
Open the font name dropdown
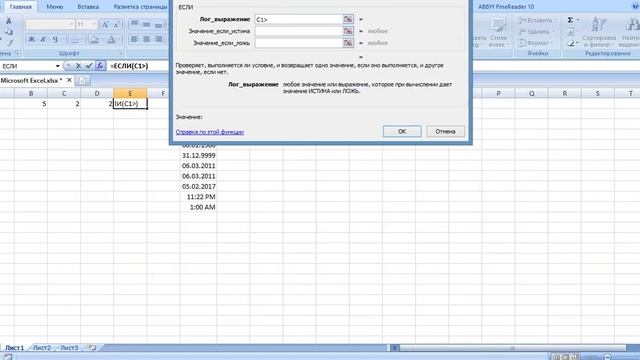pos(71,24)
